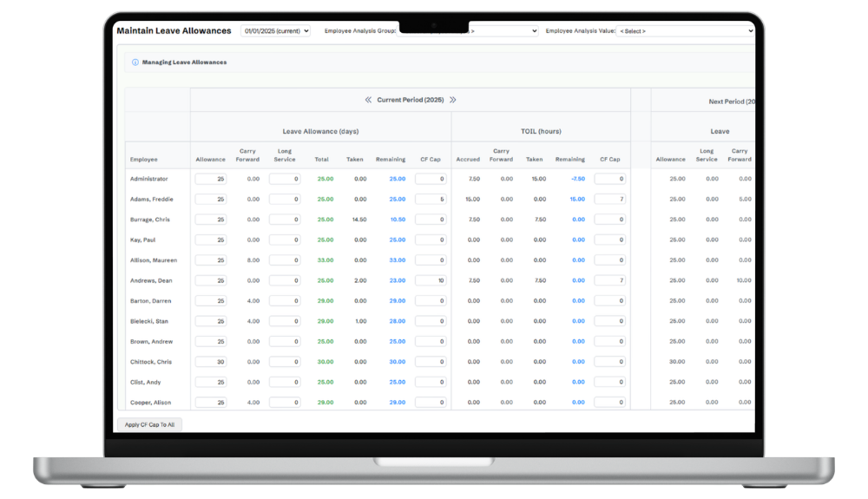Click TOIL Taken 15.00 for Administrator
This screenshot has height=499, width=868.
coord(539,180)
